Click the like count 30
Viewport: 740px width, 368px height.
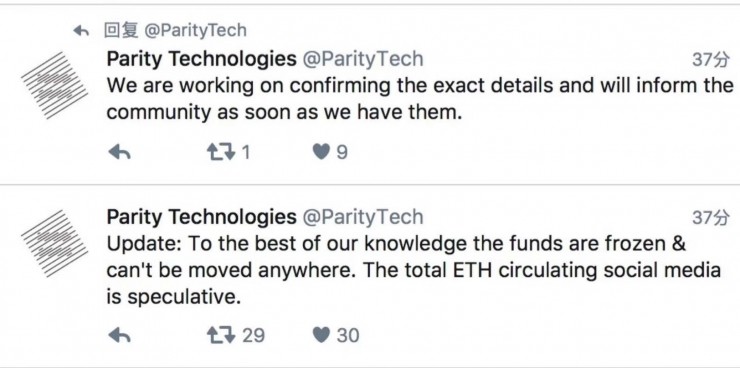coord(348,335)
